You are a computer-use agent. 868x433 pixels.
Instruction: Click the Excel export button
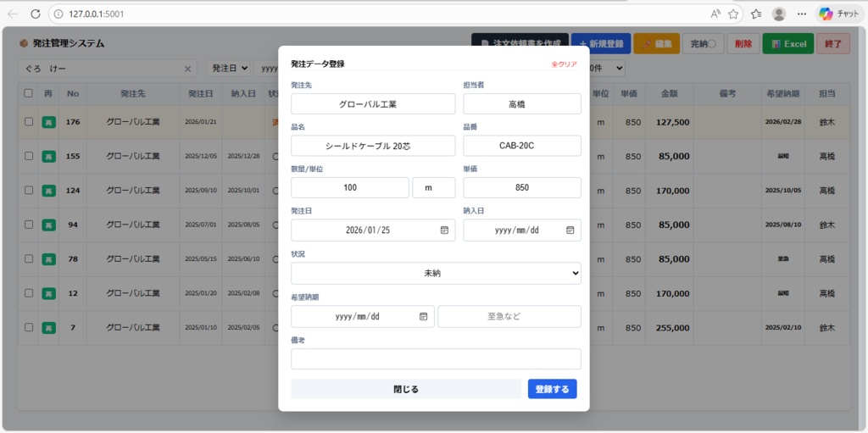pyautogui.click(x=787, y=44)
